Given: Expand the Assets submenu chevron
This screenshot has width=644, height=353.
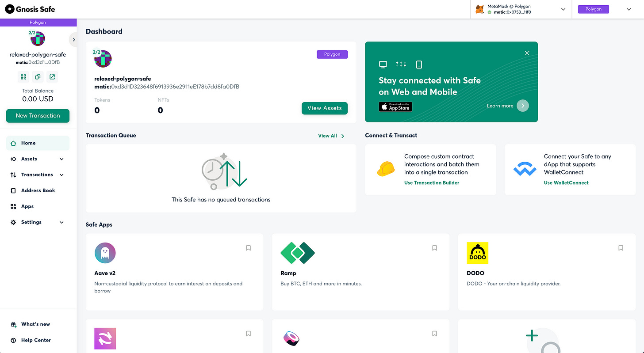Looking at the screenshot, I should click(x=61, y=159).
